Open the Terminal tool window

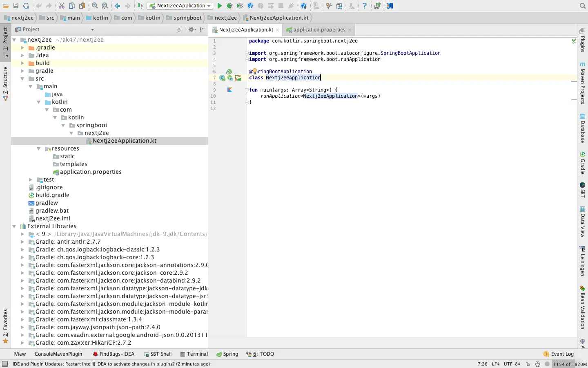point(194,354)
